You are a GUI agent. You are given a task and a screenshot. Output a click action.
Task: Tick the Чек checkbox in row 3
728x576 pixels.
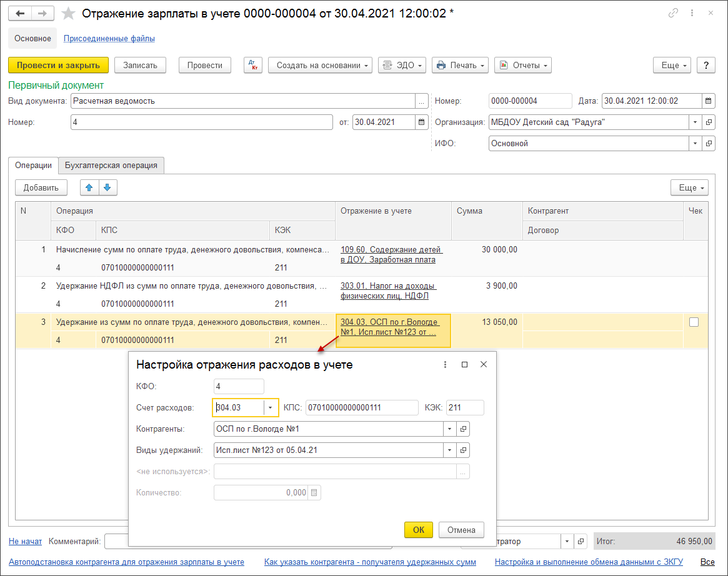coord(694,322)
